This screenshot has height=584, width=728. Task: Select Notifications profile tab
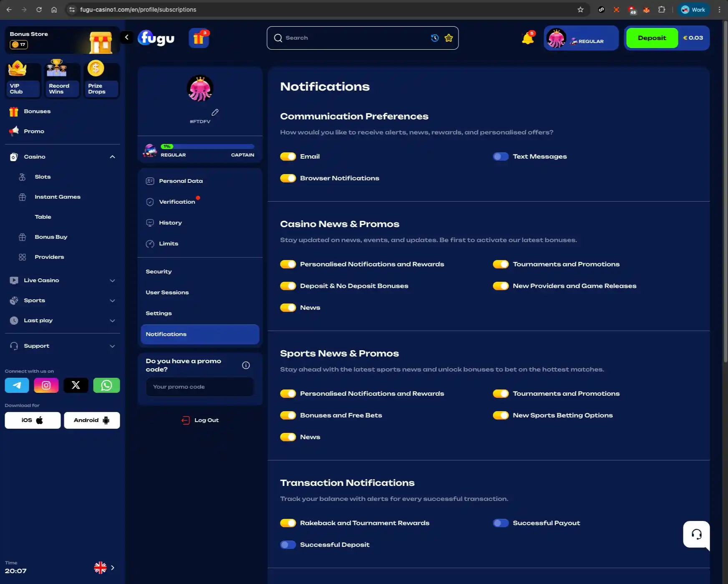200,334
